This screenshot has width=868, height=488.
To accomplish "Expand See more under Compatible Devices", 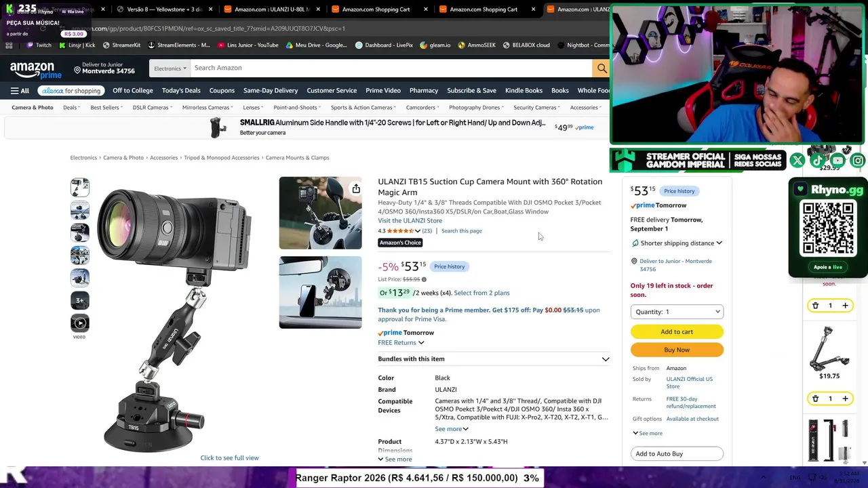I will click(x=452, y=429).
